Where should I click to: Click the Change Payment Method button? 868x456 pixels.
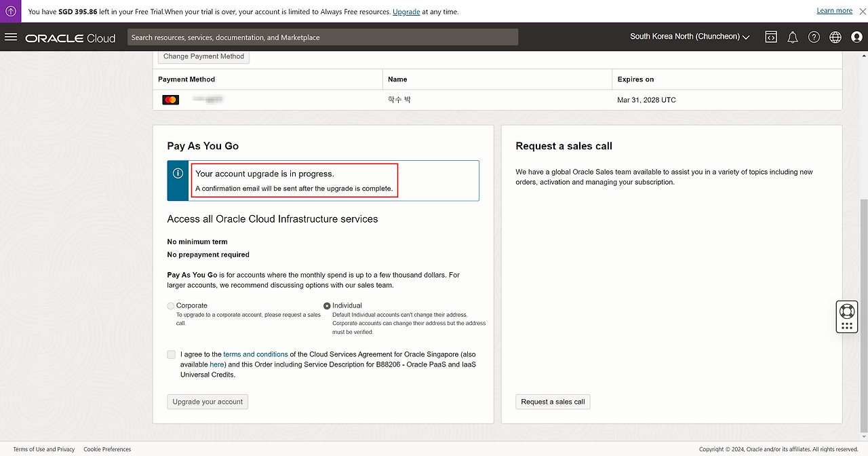(203, 56)
